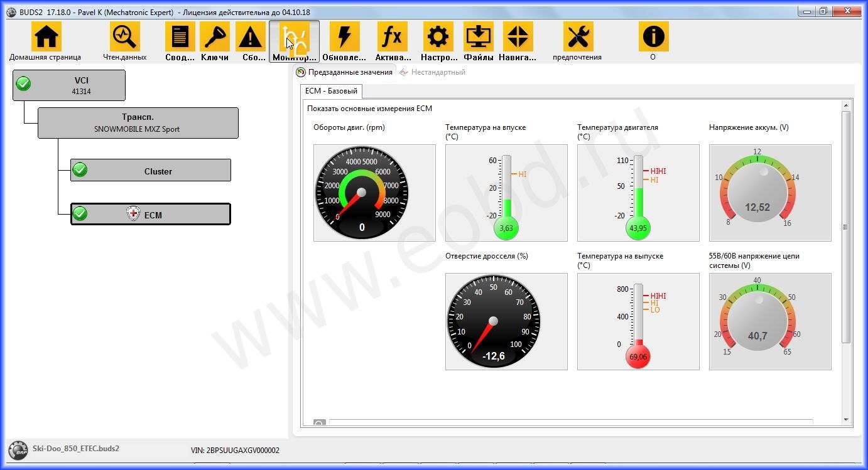Screen dimensions: 868x470
Task: Open the Обновле... update lightning icon
Action: click(x=345, y=36)
